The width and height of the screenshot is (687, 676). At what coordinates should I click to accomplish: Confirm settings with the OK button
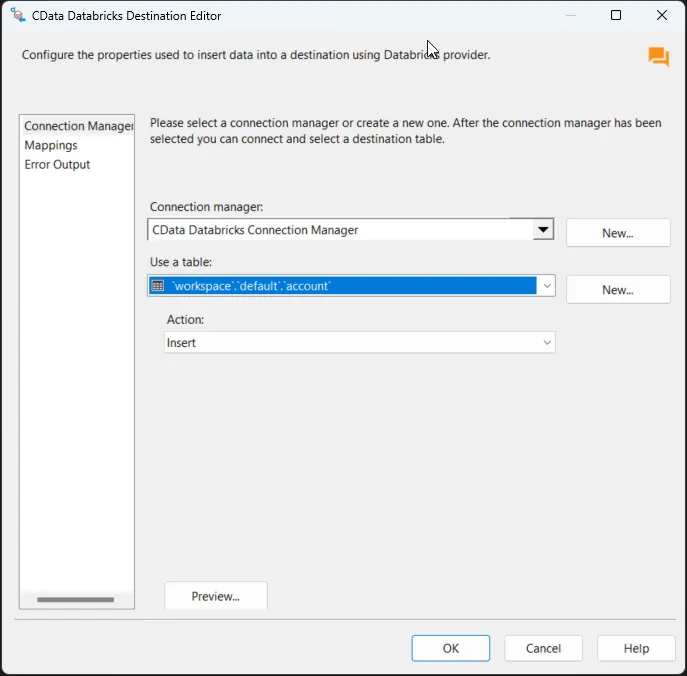(450, 648)
